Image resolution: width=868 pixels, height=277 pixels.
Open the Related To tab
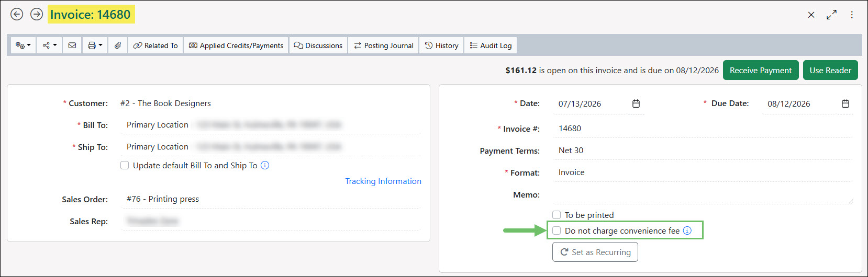[x=155, y=45]
